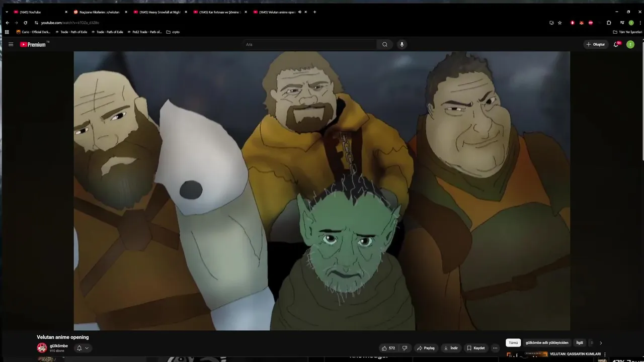Switch to Heavy Snowfall at Night tab
The width and height of the screenshot is (644, 362).
coord(160,12)
